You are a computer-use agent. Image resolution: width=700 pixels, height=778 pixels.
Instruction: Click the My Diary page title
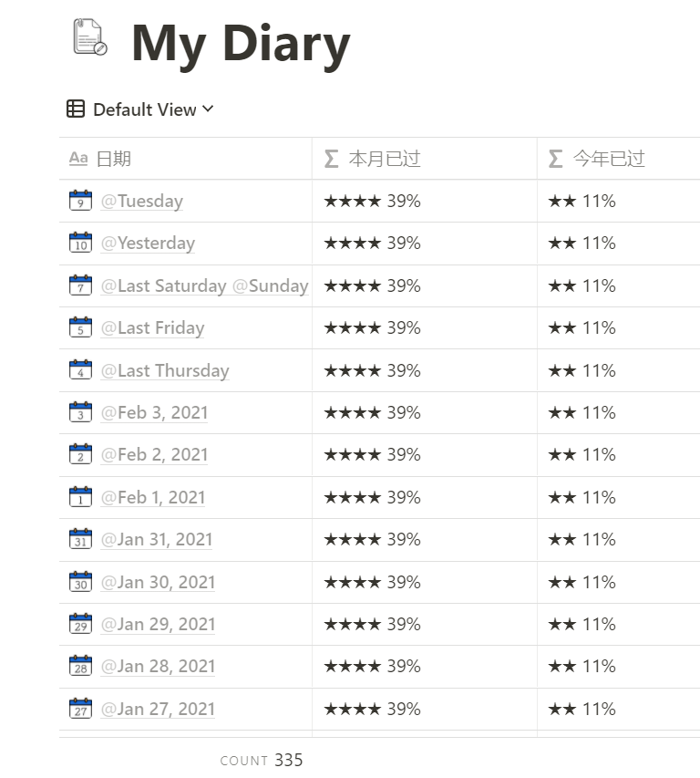(241, 45)
